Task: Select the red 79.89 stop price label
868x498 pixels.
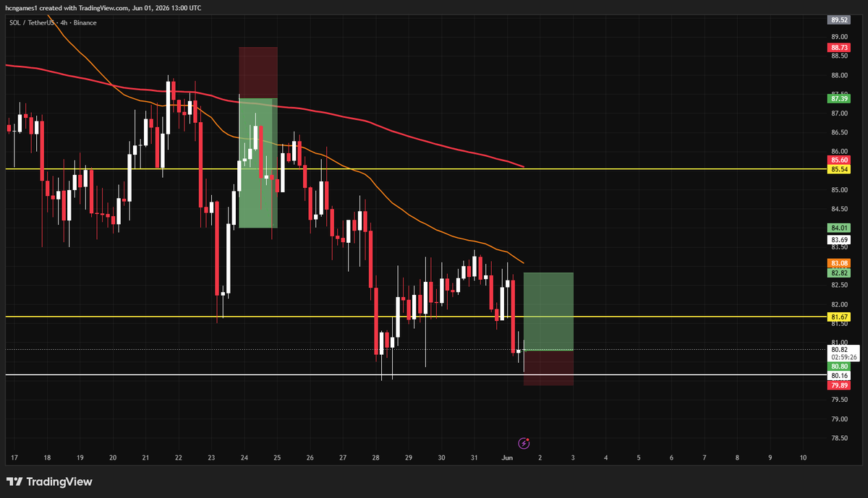Action: tap(840, 386)
